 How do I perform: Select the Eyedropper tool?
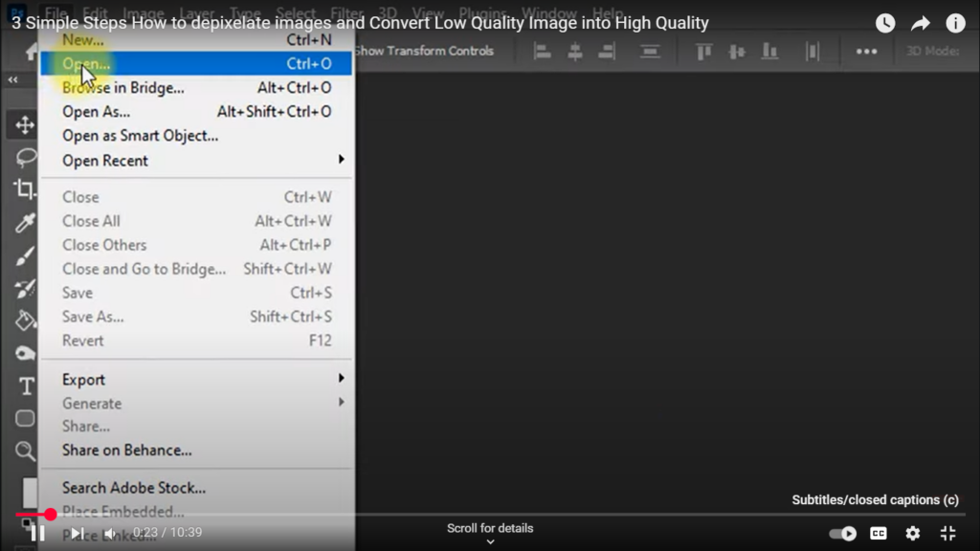[22, 222]
